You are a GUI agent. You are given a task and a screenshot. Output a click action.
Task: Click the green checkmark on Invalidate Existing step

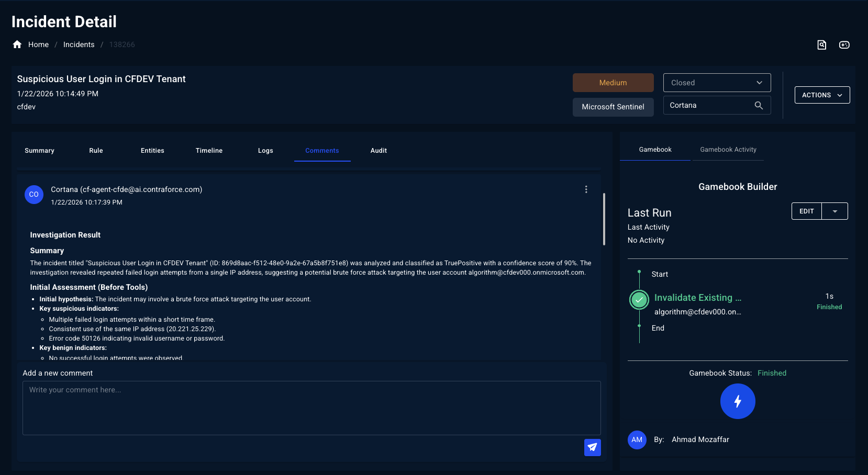639,300
